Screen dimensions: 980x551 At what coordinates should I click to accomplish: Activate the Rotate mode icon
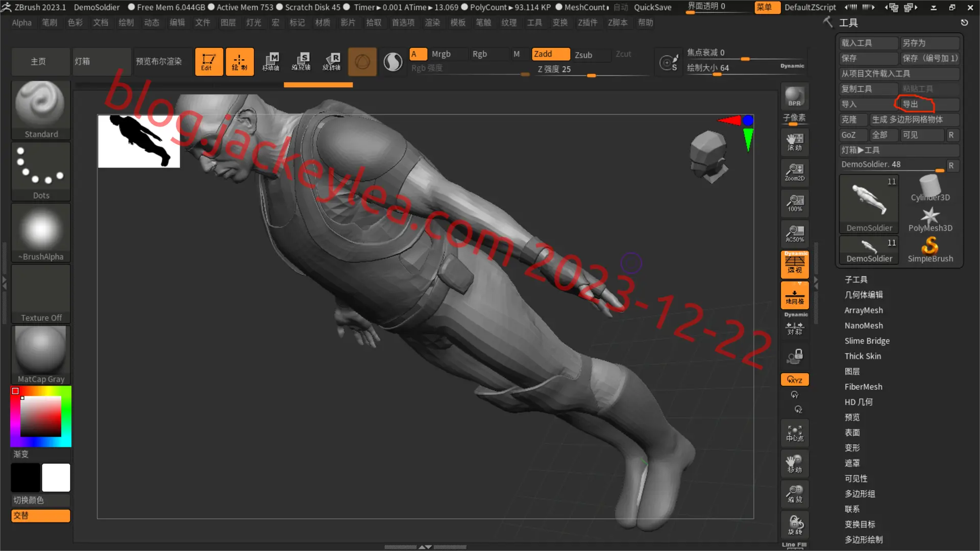tap(332, 62)
